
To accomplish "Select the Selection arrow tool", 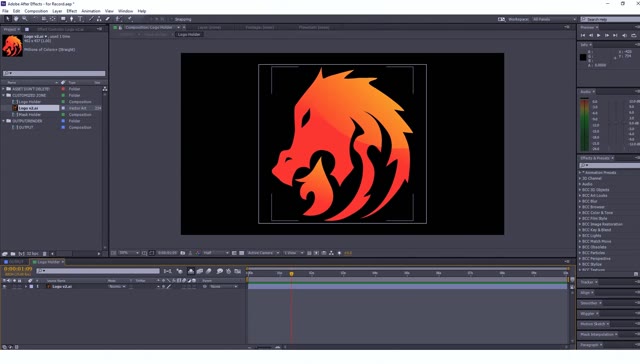I will pos(7,19).
